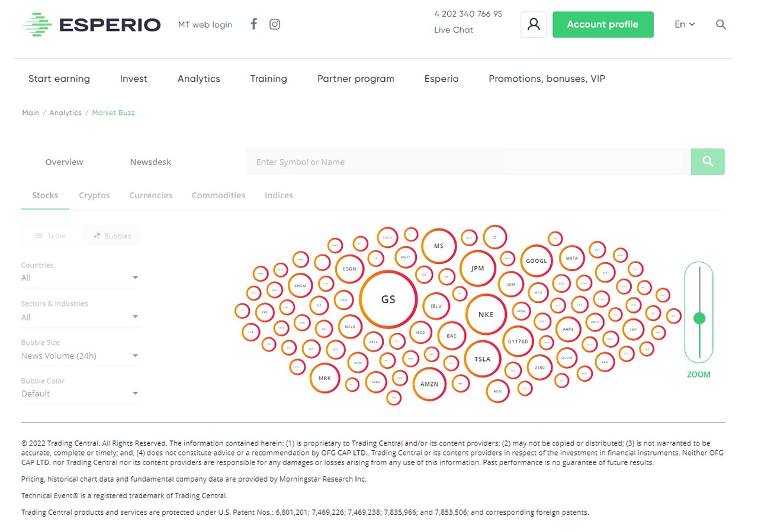Click the user profile icon
The height and width of the screenshot is (532, 758).
coord(533,24)
